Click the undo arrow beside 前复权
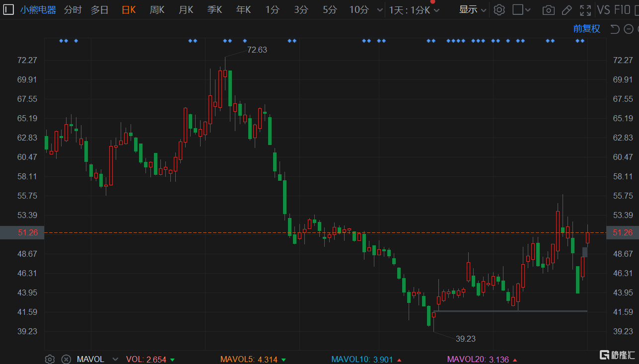 [615, 29]
